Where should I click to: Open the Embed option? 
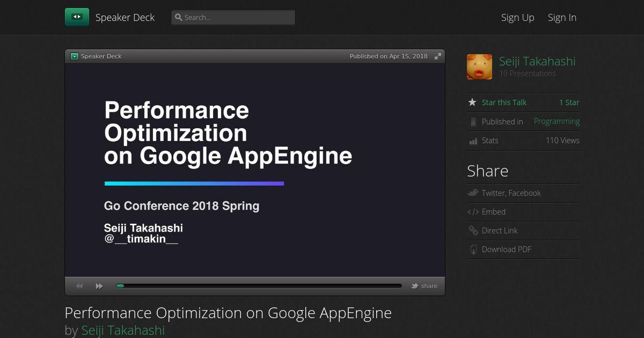pyautogui.click(x=494, y=212)
